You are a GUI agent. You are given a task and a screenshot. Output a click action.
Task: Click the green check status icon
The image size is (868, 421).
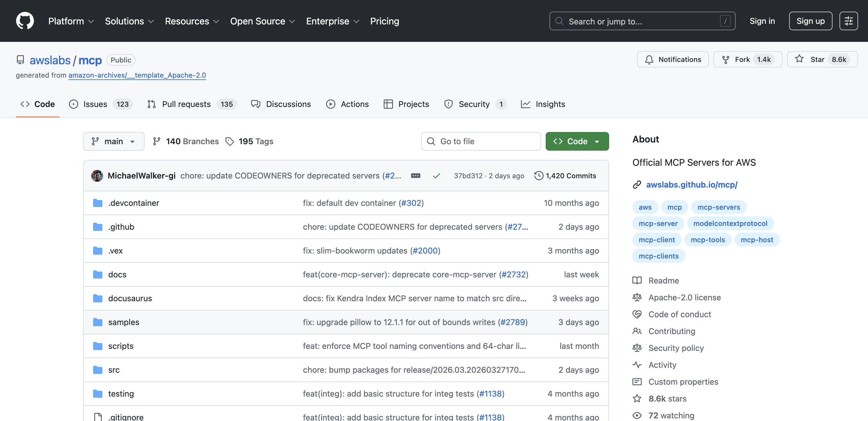pyautogui.click(x=436, y=176)
